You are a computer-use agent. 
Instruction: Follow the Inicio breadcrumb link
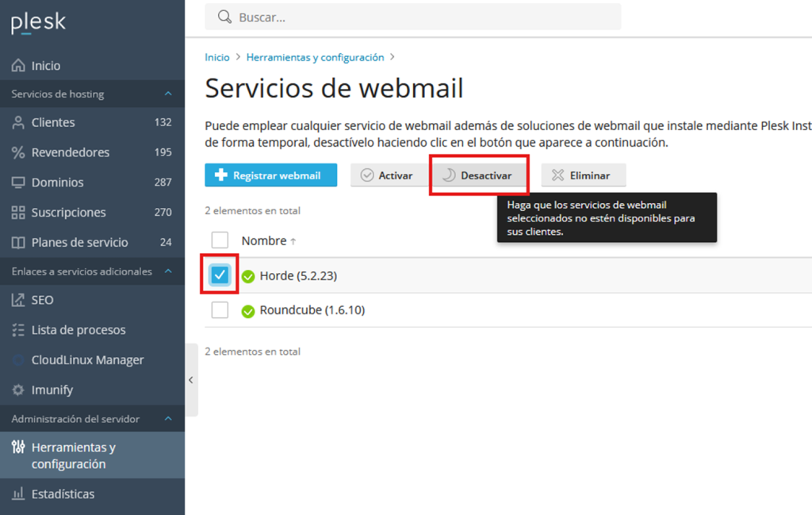click(x=217, y=57)
